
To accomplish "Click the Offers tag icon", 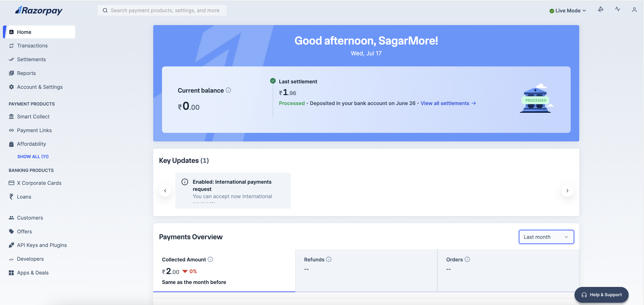I will [x=12, y=231].
